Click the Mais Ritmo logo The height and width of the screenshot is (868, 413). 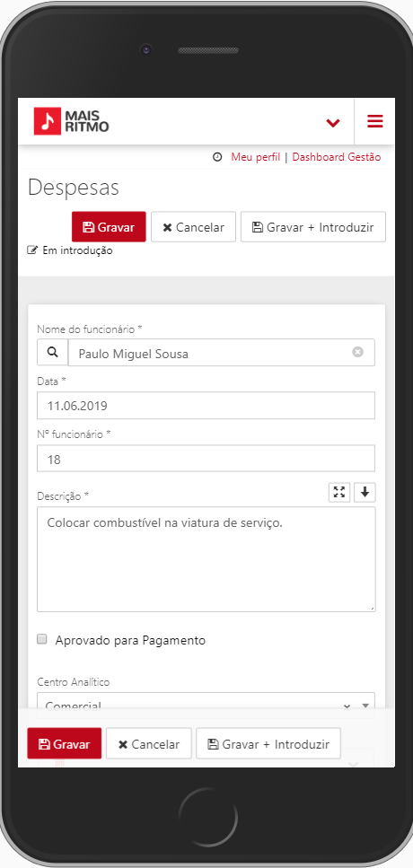[x=72, y=121]
